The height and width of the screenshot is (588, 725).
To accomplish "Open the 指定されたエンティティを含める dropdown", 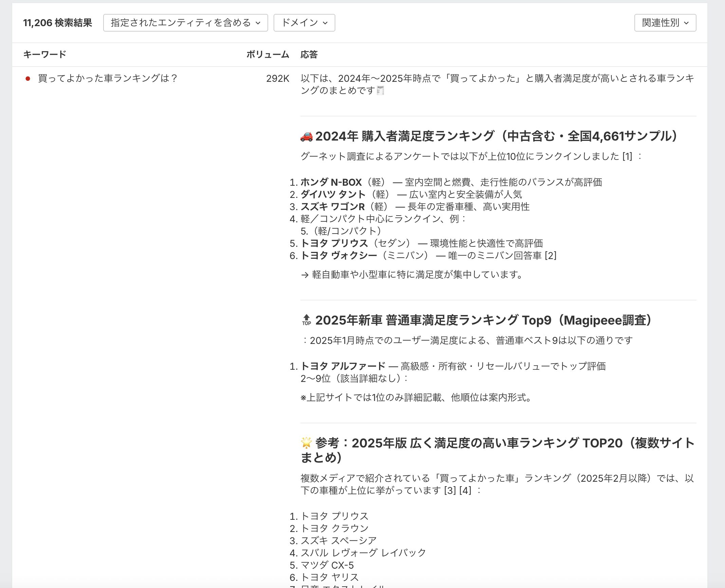I will click(185, 23).
